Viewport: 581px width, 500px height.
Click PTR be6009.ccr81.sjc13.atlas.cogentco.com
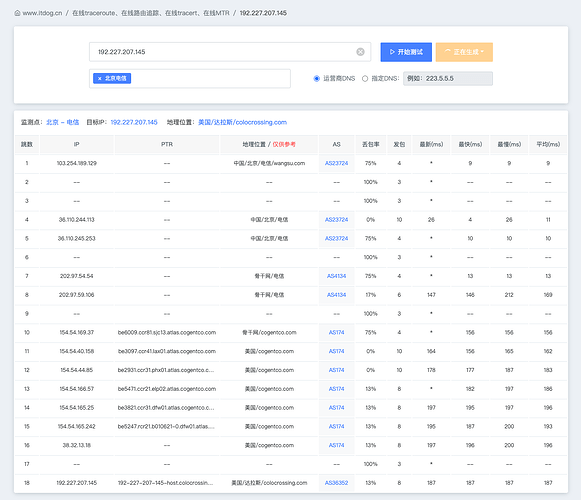coord(167,332)
